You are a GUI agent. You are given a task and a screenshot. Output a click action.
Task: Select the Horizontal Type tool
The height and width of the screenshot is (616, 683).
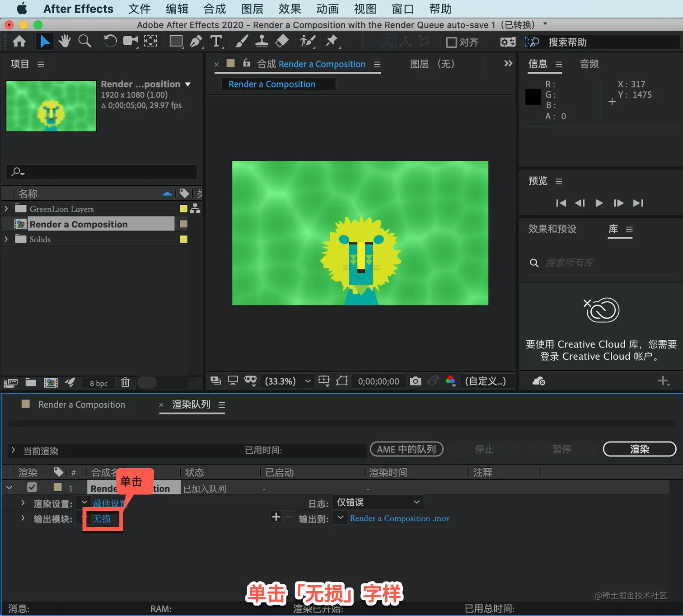[216, 41]
